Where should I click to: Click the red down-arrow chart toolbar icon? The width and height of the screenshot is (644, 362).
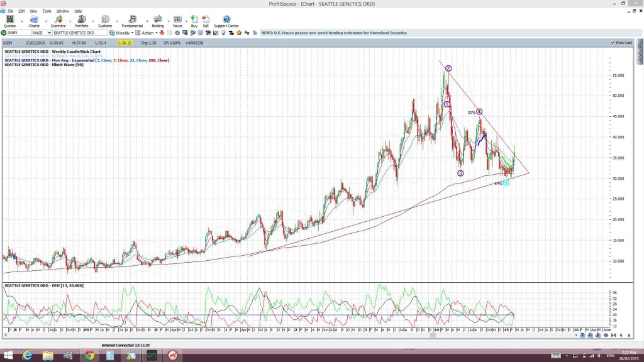[162, 33]
